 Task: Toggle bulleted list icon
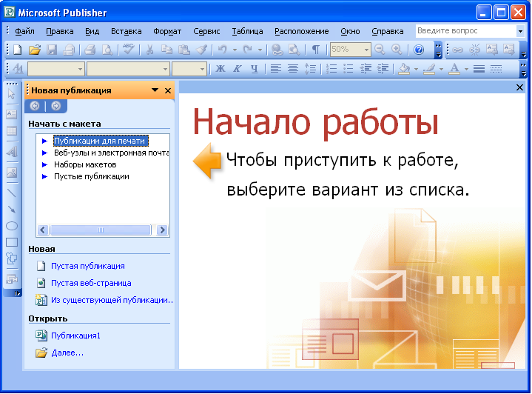349,69
